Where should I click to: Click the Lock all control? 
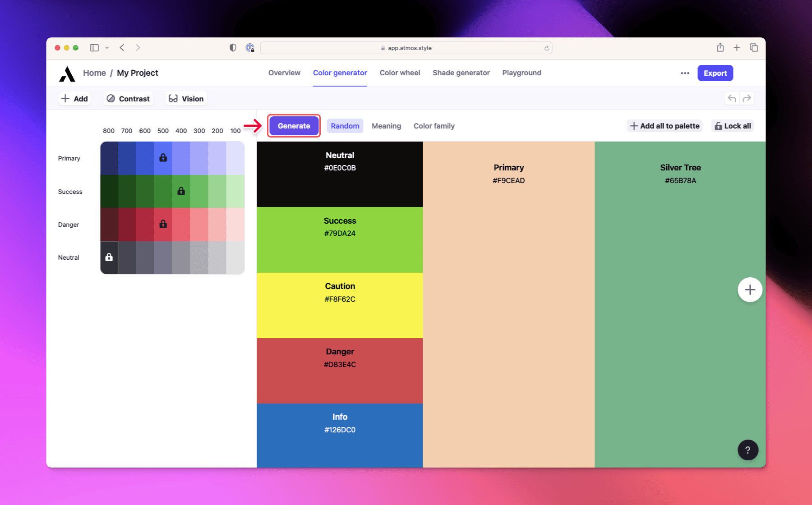732,126
